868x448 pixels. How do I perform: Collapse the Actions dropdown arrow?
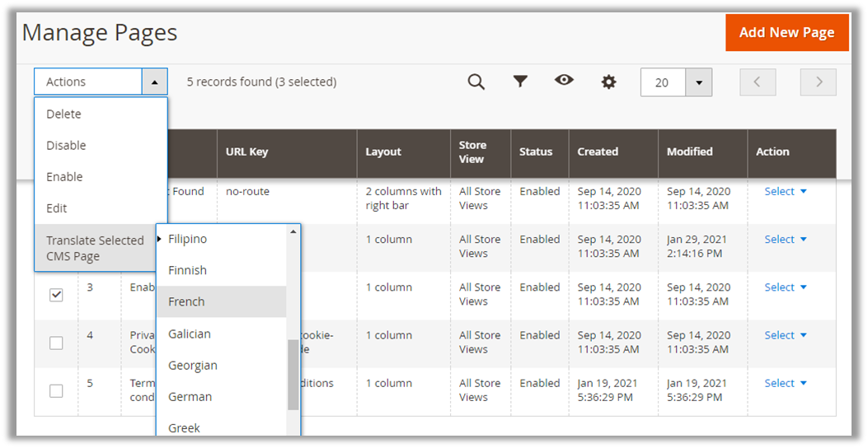155,82
